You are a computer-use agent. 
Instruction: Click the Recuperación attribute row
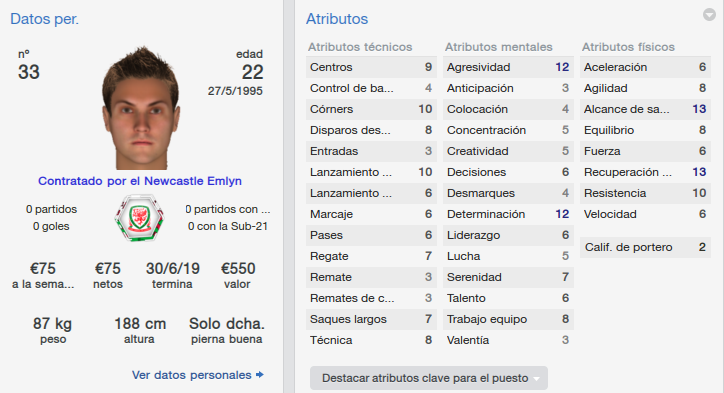[x=645, y=172]
